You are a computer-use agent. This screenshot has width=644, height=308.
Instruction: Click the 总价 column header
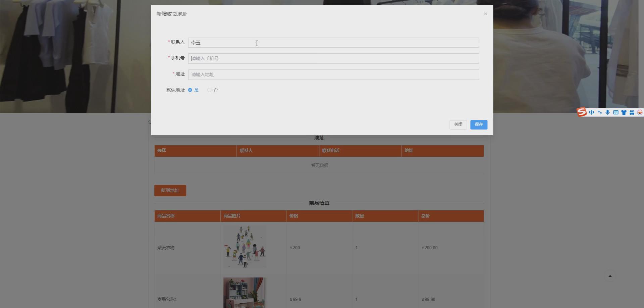pyautogui.click(x=451, y=216)
